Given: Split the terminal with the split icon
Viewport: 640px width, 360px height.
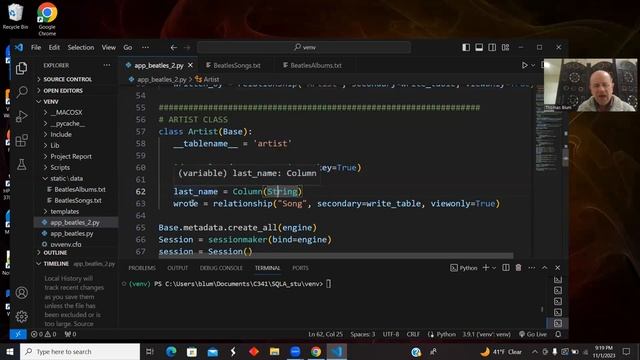Looking at the screenshot, I should (506, 268).
